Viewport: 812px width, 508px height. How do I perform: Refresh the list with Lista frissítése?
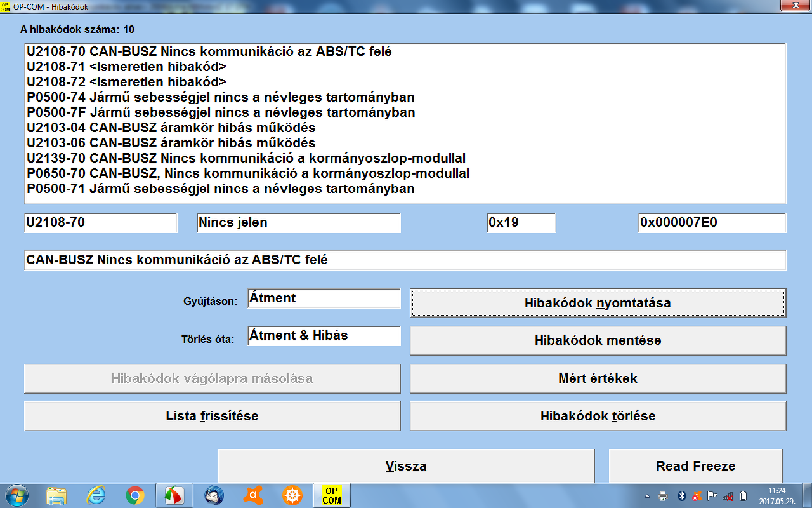212,417
